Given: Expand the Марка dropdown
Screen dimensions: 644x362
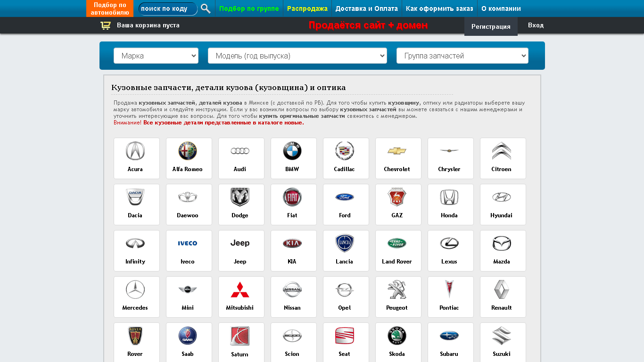Looking at the screenshot, I should coord(156,56).
